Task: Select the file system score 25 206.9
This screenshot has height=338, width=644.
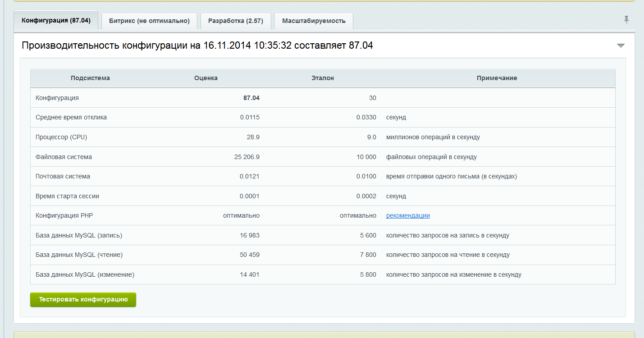Action: tap(247, 157)
